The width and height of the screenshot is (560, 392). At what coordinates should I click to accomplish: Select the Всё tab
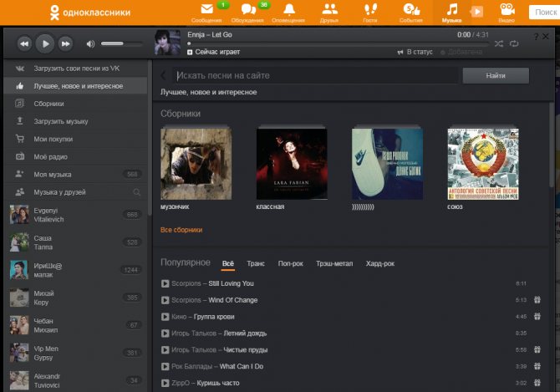click(x=228, y=263)
